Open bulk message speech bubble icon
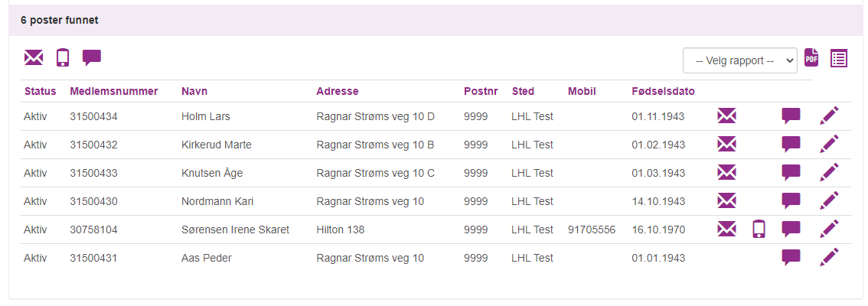868x306 pixels. pyautogui.click(x=92, y=57)
